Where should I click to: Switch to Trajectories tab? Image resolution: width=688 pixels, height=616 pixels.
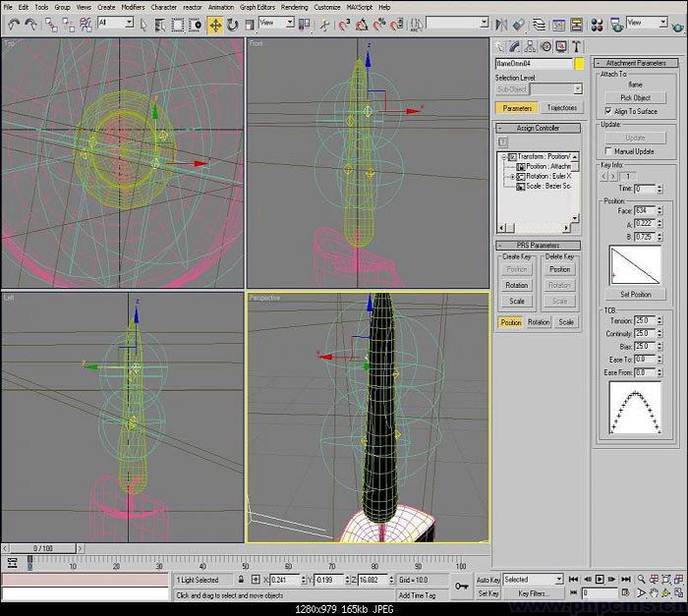pos(561,107)
